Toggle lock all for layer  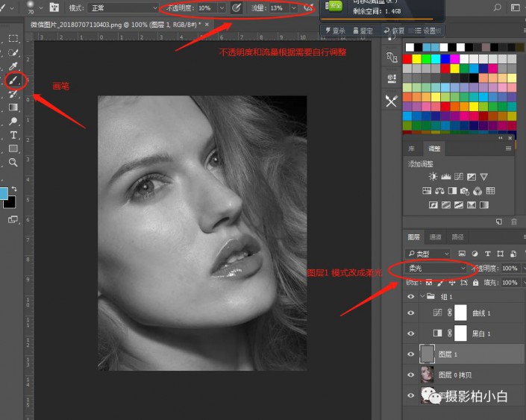(x=475, y=283)
